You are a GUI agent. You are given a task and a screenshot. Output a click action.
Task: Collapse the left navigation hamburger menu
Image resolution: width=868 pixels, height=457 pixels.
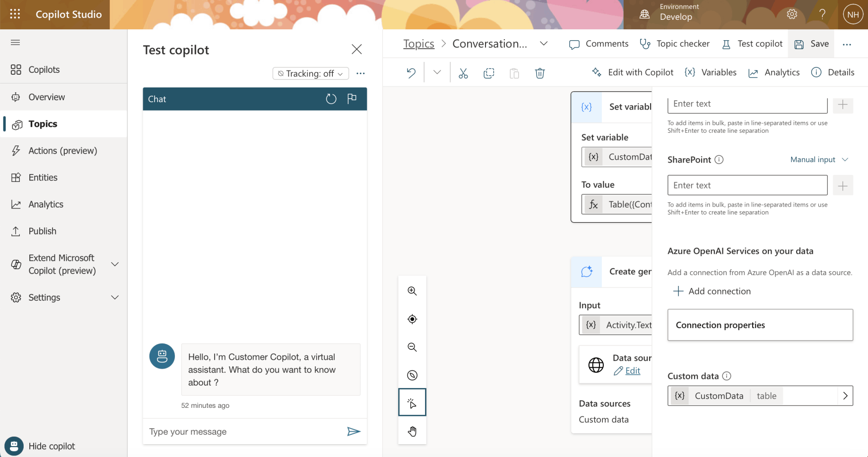click(x=15, y=43)
